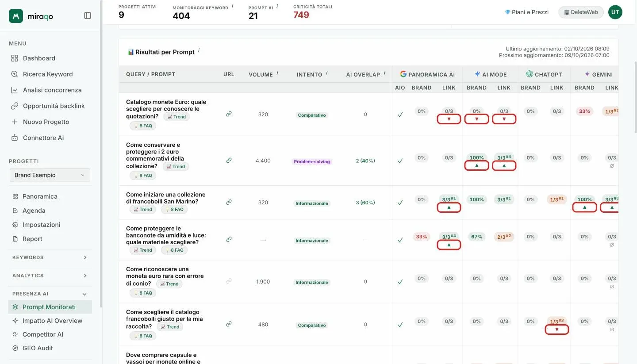Screen dimensions: 637x364
Task: Open URL link icon for catalogo francobolli giusto row
Action: [229, 324]
